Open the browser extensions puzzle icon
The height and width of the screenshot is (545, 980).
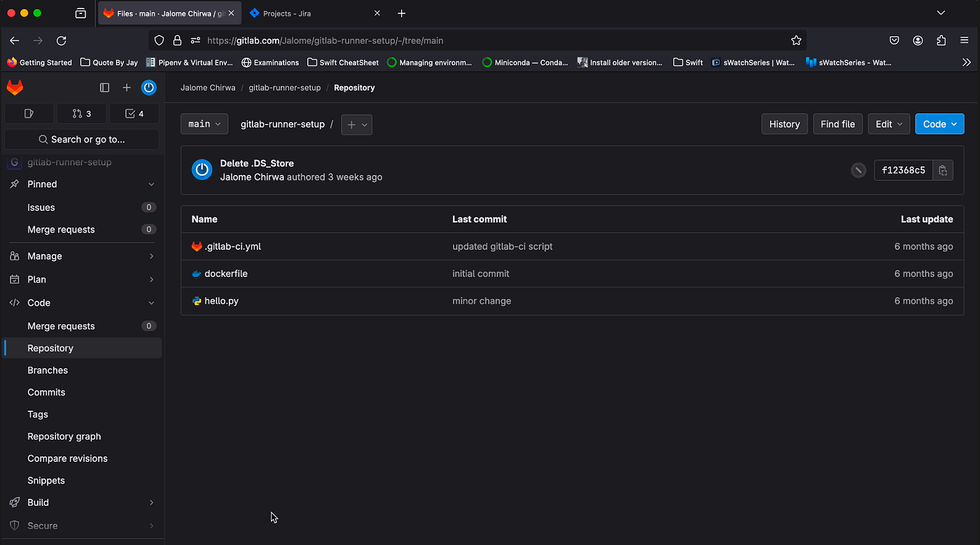tap(941, 41)
